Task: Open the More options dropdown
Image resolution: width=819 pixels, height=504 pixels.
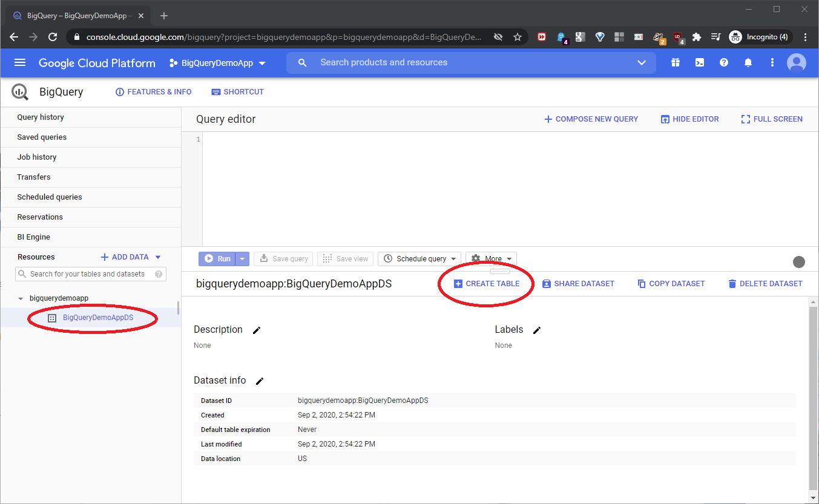Action: pyautogui.click(x=491, y=259)
